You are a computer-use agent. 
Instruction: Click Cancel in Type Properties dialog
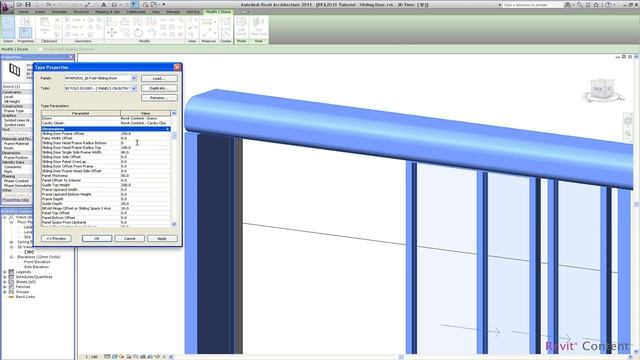129,238
